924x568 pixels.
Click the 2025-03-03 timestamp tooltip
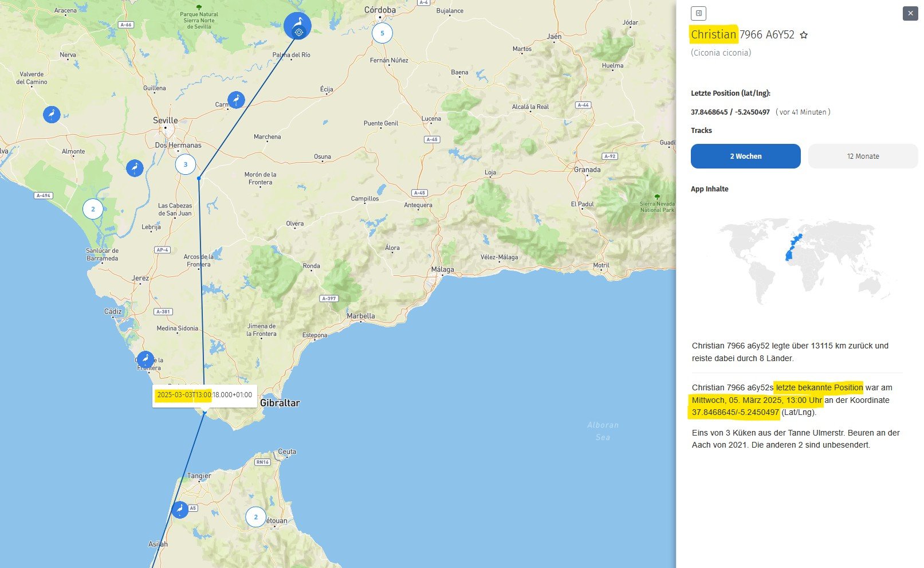[x=204, y=395]
